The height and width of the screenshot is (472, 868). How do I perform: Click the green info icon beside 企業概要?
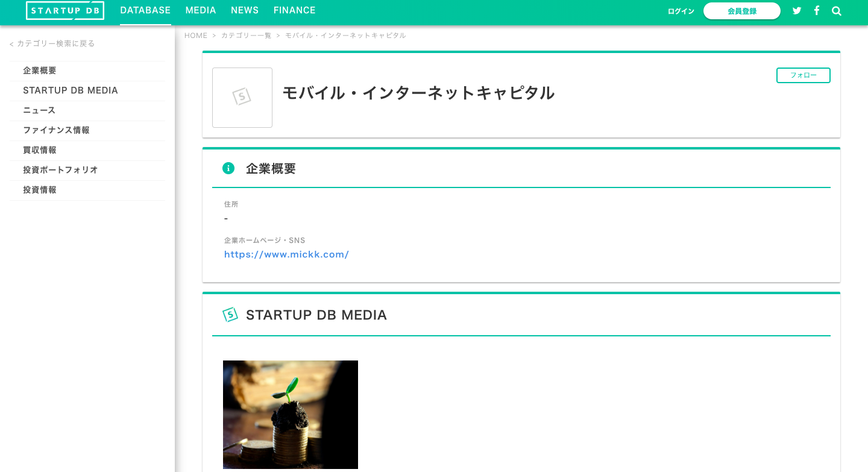228,168
